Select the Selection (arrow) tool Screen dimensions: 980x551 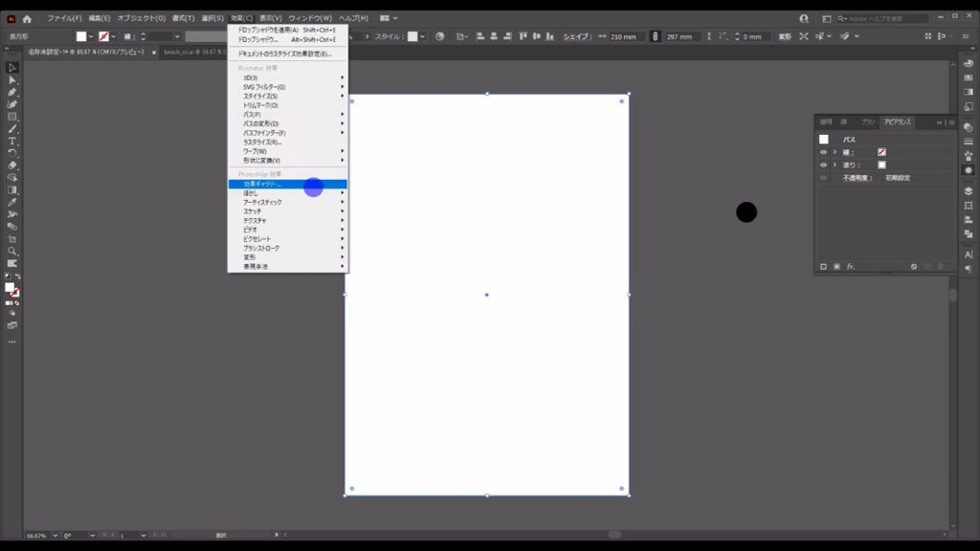(x=11, y=68)
